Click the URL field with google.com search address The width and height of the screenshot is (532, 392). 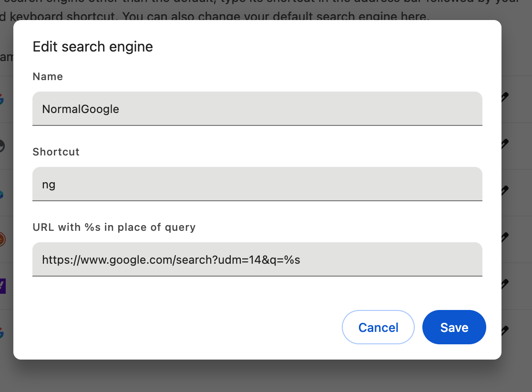(x=257, y=259)
